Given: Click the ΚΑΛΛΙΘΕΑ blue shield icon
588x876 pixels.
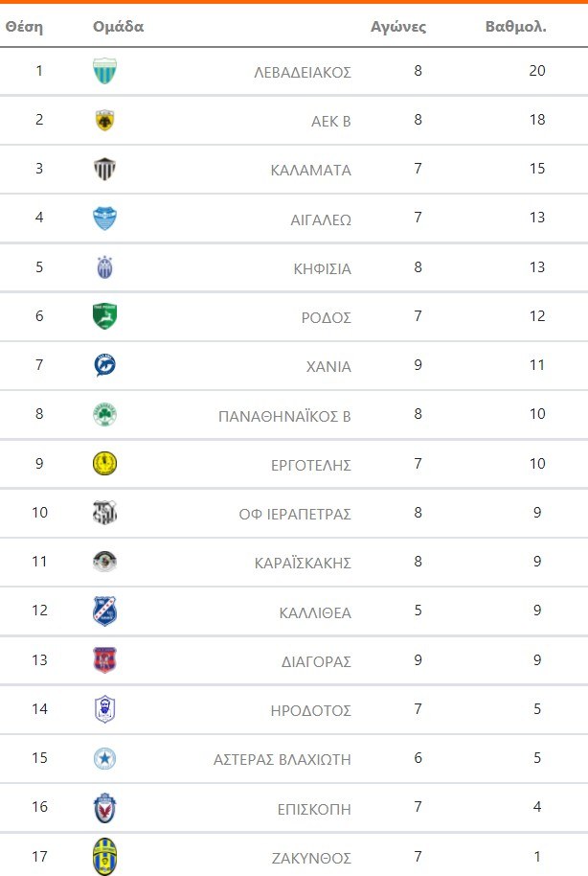Looking at the screenshot, I should click(104, 611).
